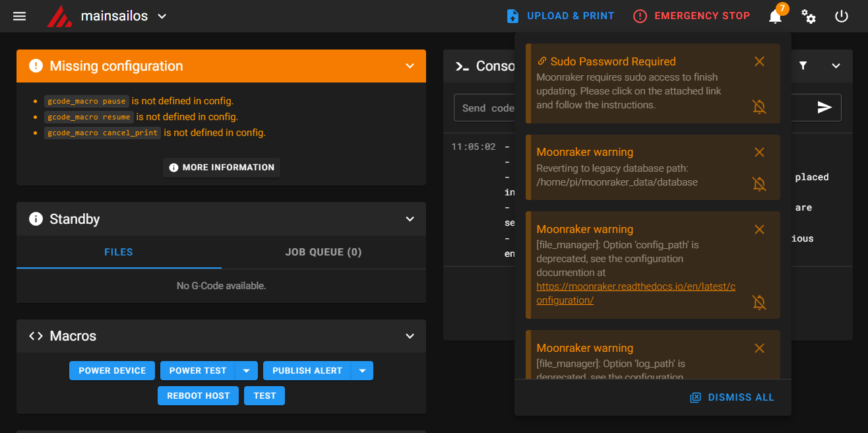
Task: Trigger the Emergency Stop
Action: coord(691,15)
